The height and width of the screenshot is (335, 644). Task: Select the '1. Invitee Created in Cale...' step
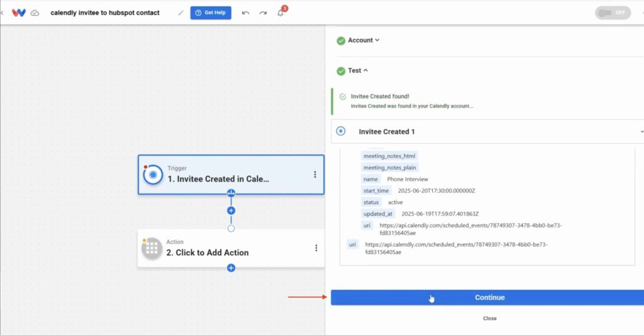coord(231,175)
